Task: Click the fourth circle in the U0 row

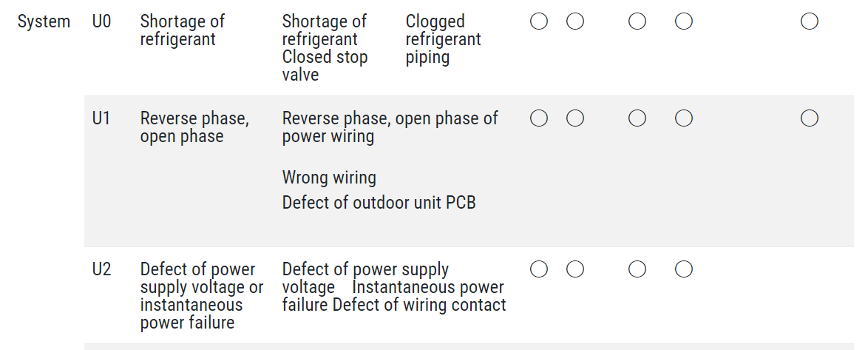Action: [684, 21]
